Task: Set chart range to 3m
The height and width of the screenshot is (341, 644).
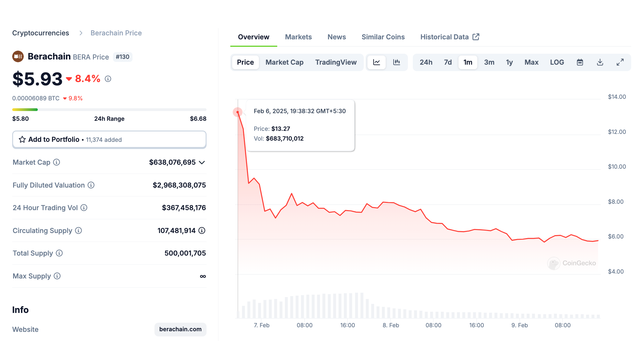Action: [489, 62]
